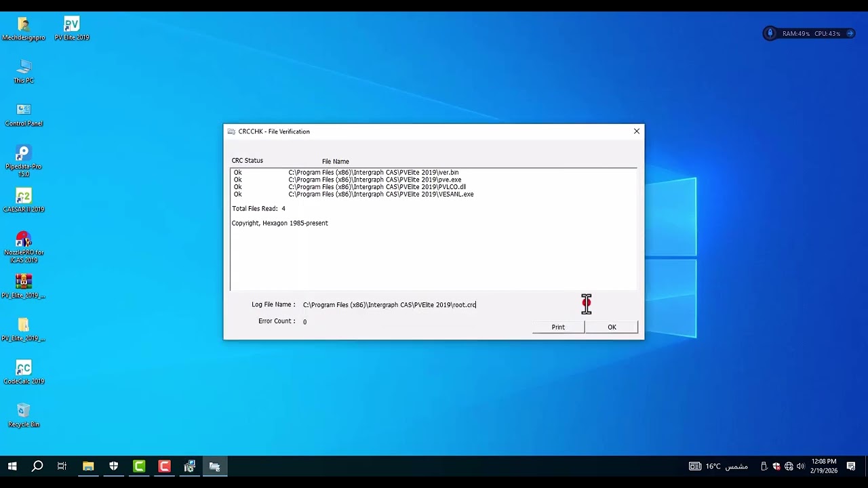
Task: Open the Mechdesignpro desktop folder
Action: coord(24,29)
